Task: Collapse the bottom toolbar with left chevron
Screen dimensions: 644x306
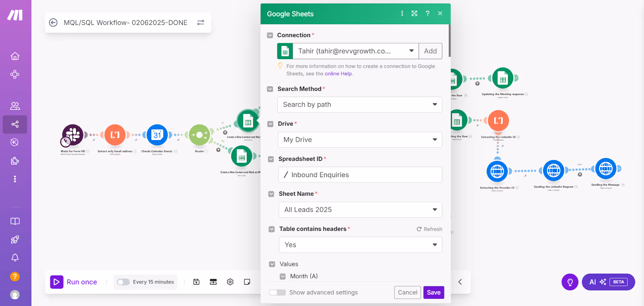Action: click(x=460, y=282)
